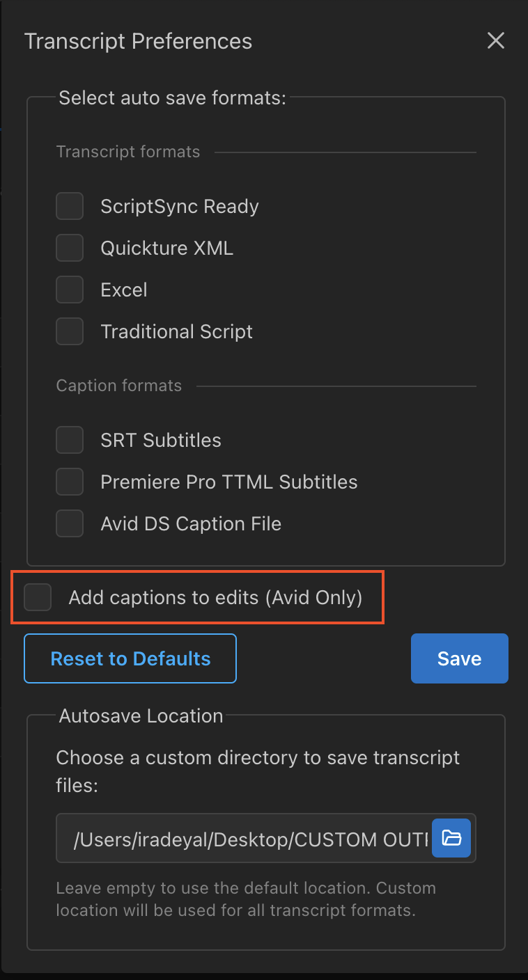This screenshot has height=980, width=528.
Task: Click the Reset to Defaults button
Action: pyautogui.click(x=130, y=658)
